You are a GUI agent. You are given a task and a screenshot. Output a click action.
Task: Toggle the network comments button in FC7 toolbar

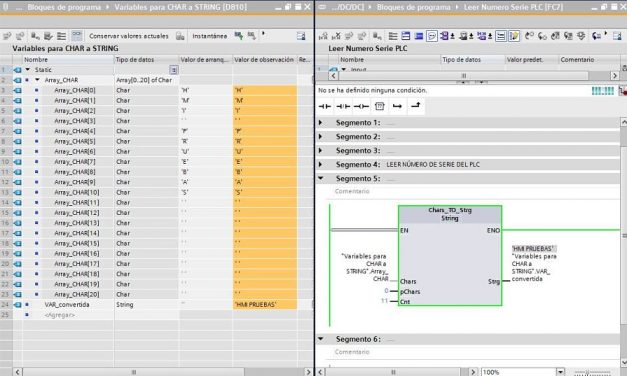(x=501, y=36)
